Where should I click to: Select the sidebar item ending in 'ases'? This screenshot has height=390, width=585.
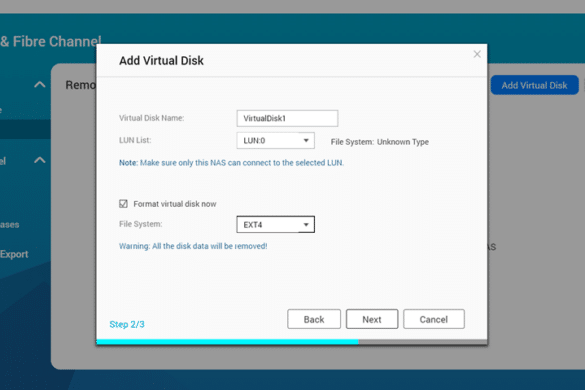coord(10,225)
